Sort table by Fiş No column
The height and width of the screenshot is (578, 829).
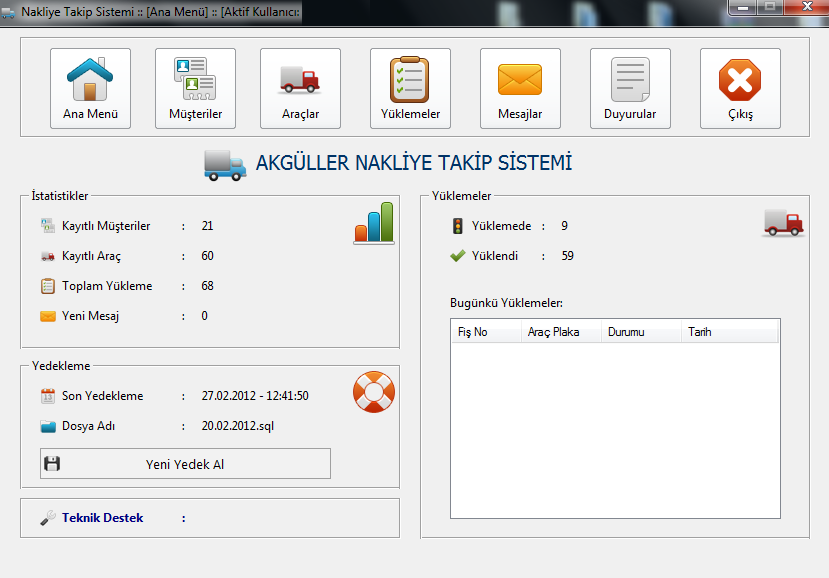(x=485, y=332)
